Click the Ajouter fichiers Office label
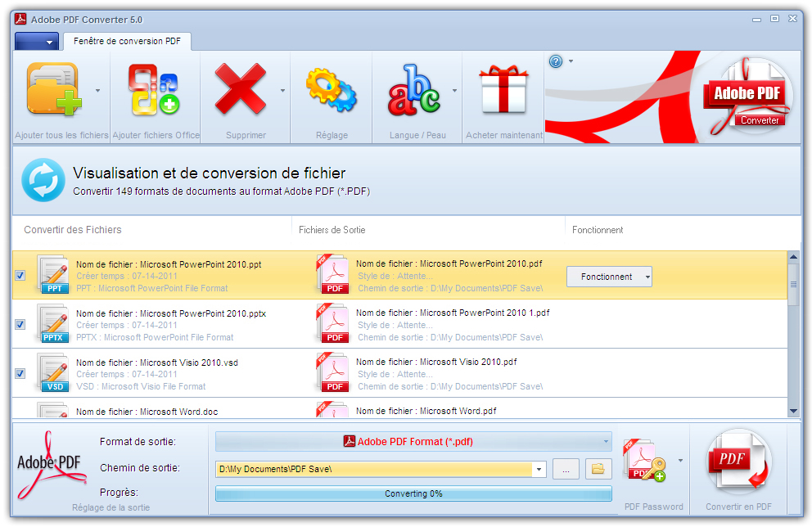The image size is (812, 527). [156, 135]
